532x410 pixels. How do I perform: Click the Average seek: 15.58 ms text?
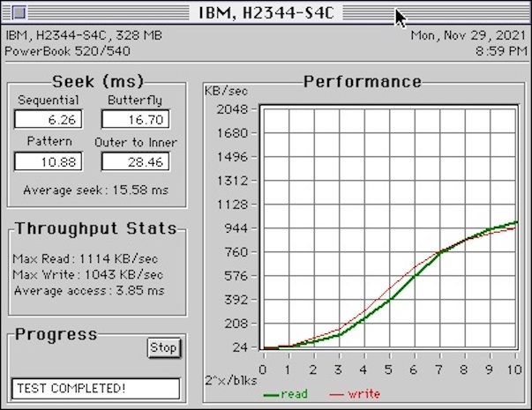pyautogui.click(x=95, y=190)
